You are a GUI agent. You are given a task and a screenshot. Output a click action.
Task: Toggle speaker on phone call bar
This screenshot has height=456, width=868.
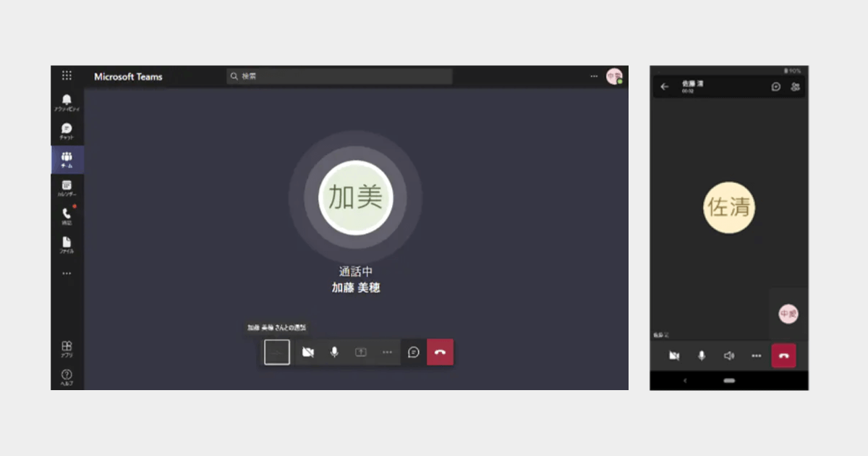(x=729, y=355)
